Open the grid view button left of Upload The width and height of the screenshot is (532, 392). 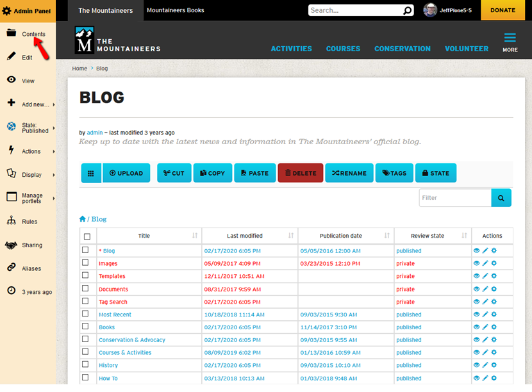coord(91,173)
